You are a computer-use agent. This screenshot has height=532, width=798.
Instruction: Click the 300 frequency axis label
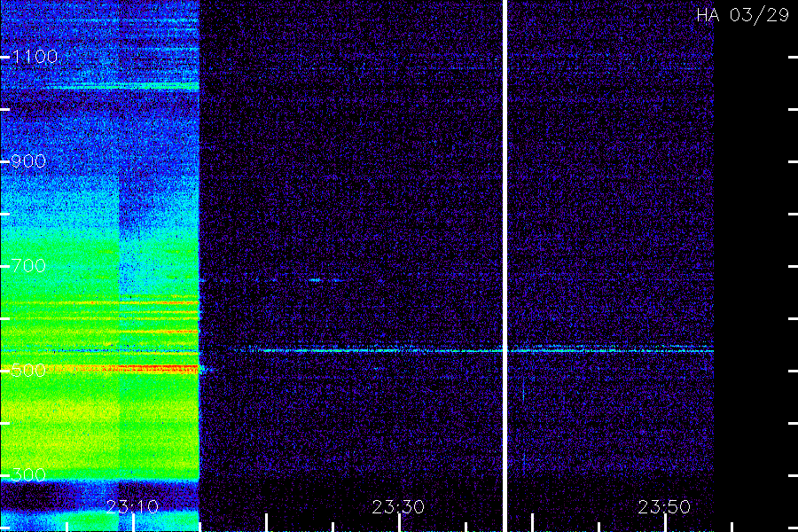28,475
